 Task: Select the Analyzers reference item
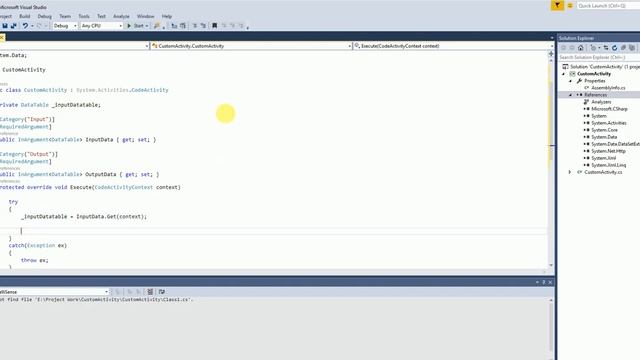click(x=601, y=102)
